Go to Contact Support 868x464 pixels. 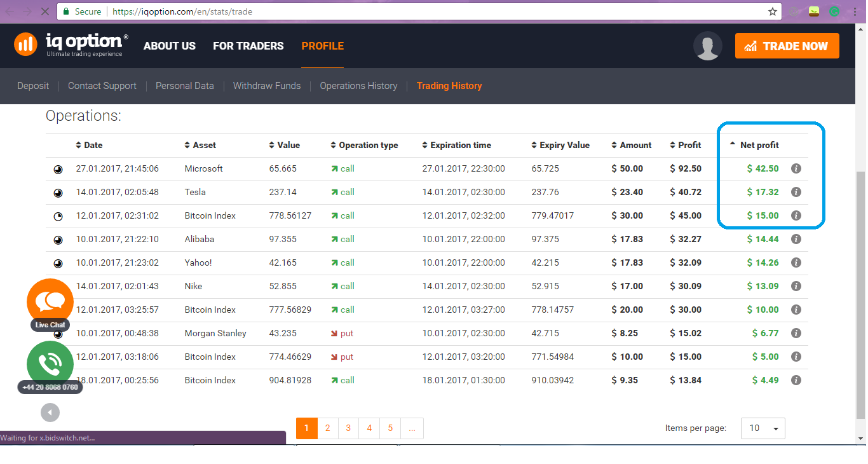[x=102, y=86]
